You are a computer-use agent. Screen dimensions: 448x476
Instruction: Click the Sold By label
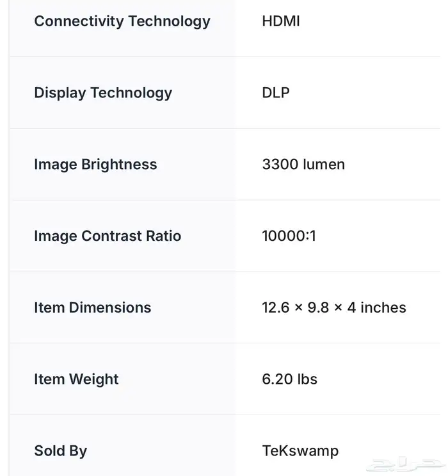pos(61,452)
